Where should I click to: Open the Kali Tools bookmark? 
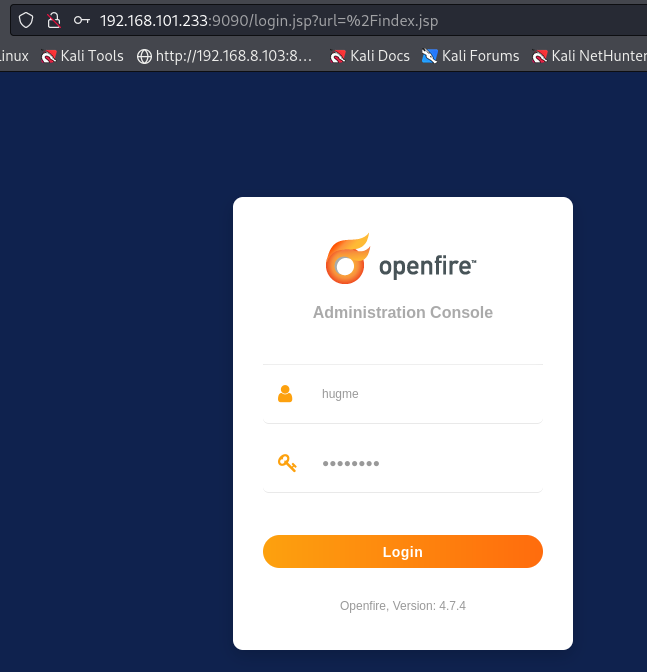pyautogui.click(x=82, y=56)
